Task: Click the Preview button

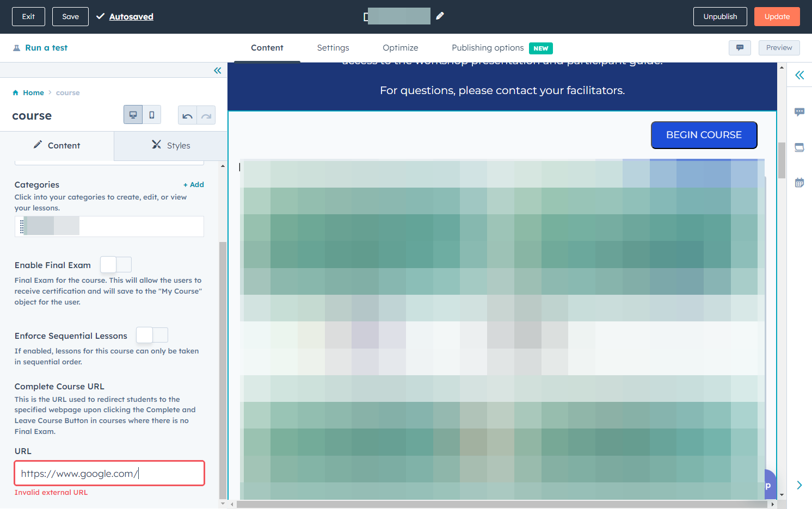Action: [779, 48]
